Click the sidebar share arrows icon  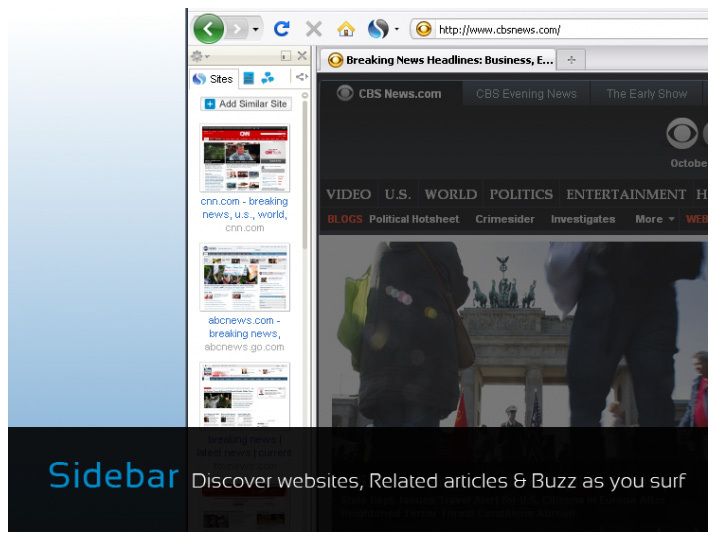(x=301, y=77)
